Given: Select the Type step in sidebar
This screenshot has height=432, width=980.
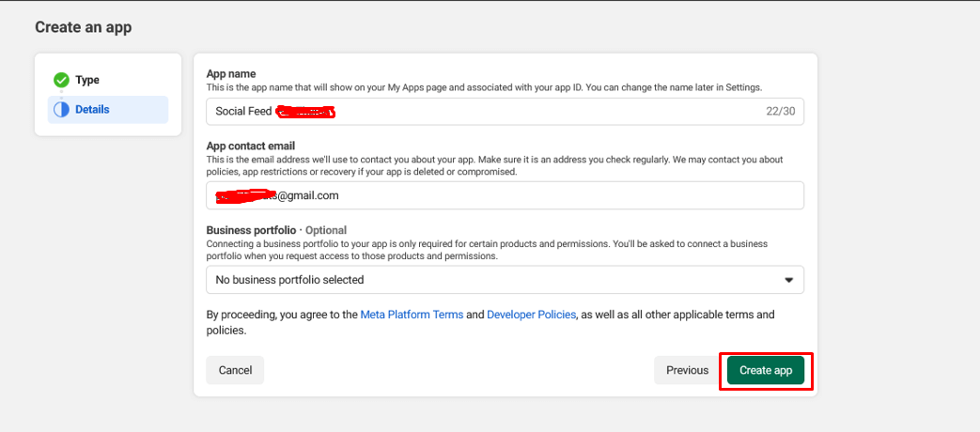Looking at the screenshot, I should pyautogui.click(x=87, y=80).
